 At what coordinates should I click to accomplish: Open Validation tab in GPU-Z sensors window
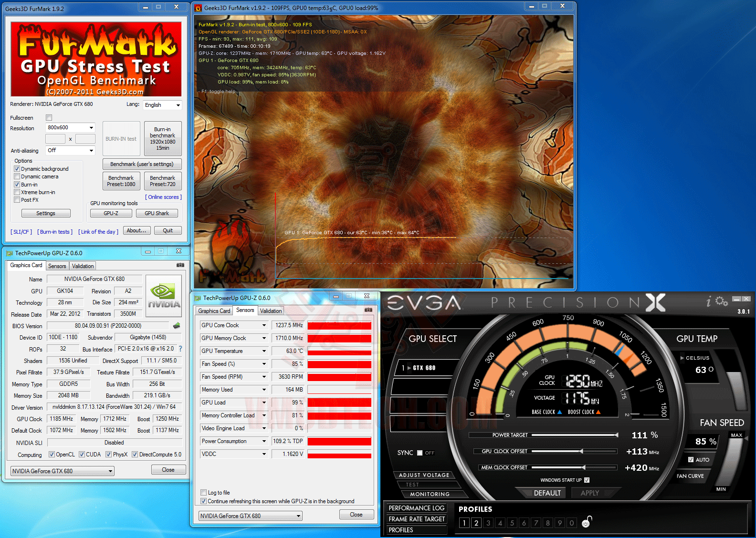(271, 311)
